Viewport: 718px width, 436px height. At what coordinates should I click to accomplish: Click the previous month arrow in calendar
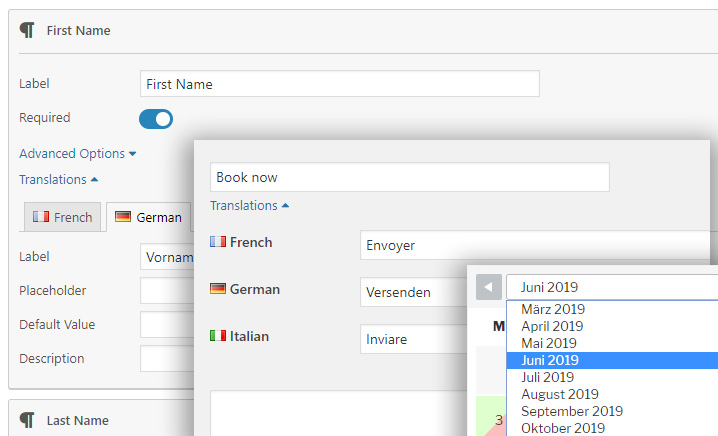tap(488, 287)
